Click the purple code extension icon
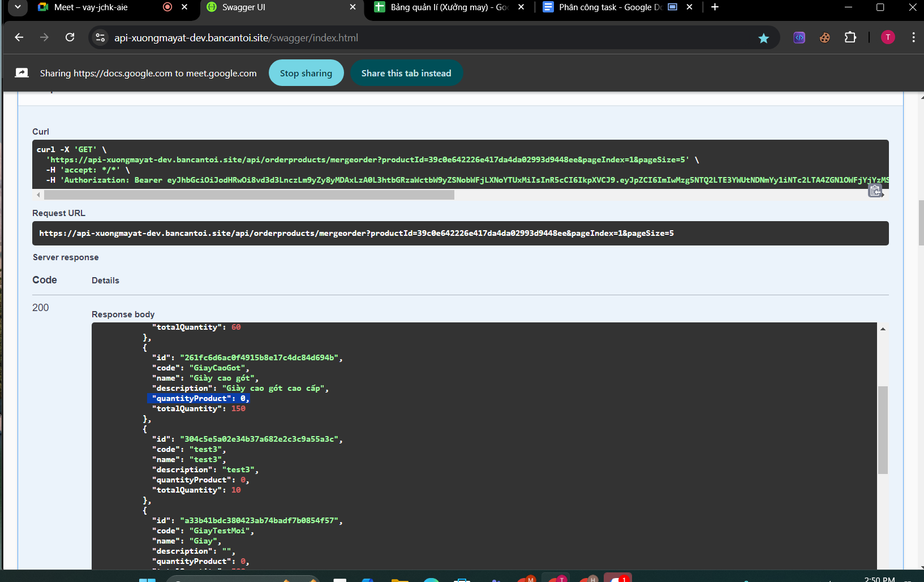This screenshot has width=924, height=582. [799, 38]
